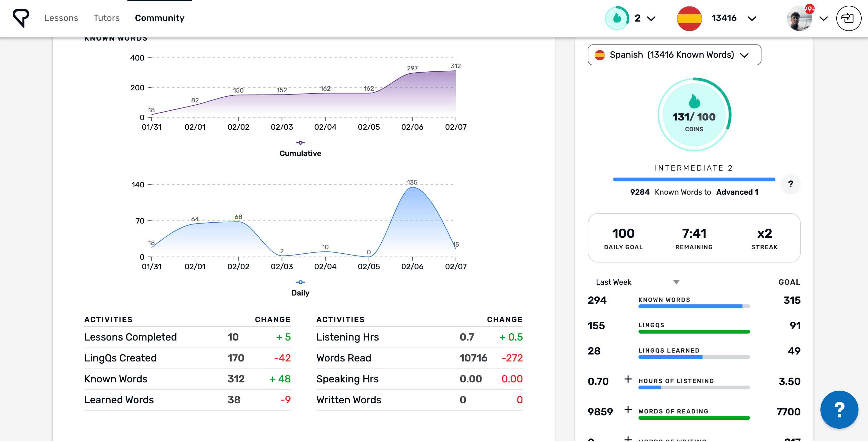Expand the profile menu chevron
The image size is (868, 442).
(x=823, y=18)
